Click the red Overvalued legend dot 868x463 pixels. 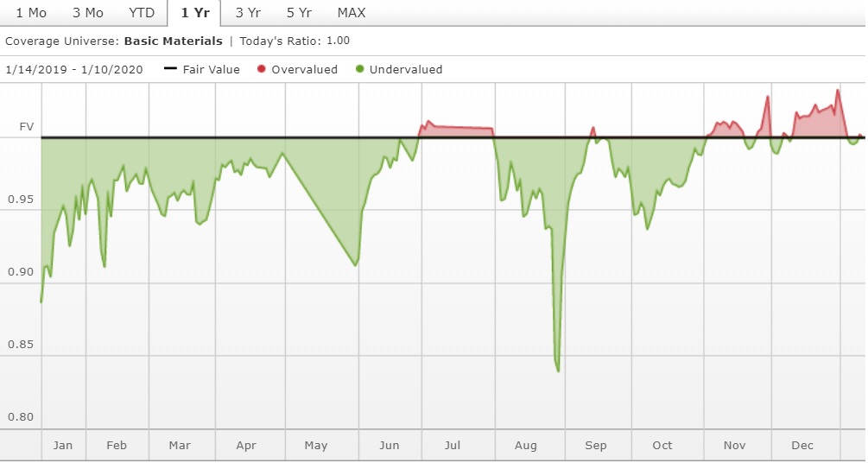pyautogui.click(x=261, y=69)
